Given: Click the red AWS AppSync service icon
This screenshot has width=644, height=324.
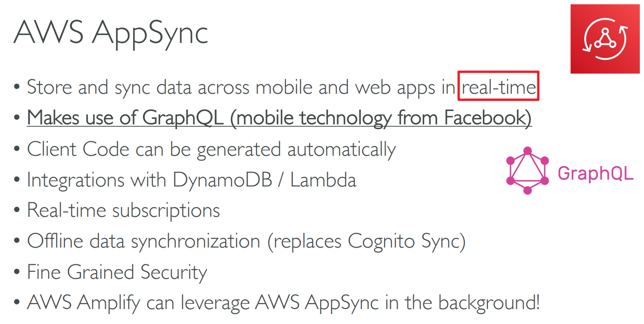Looking at the screenshot, I should pos(606,39).
